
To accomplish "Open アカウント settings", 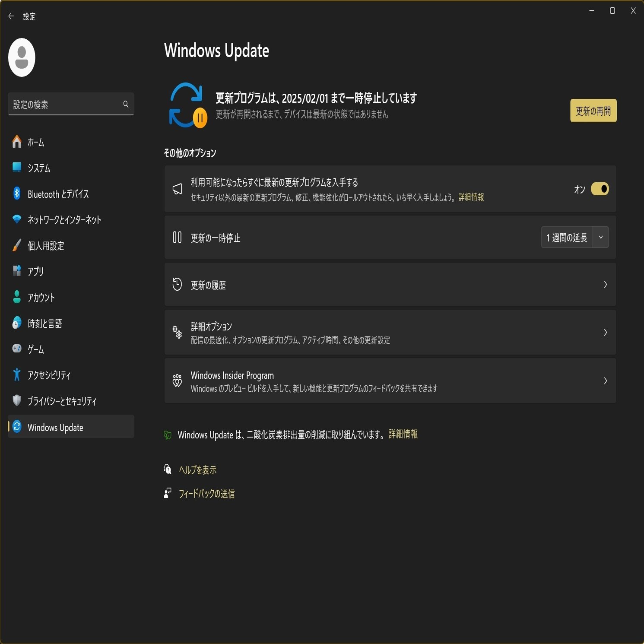I will 41,298.
